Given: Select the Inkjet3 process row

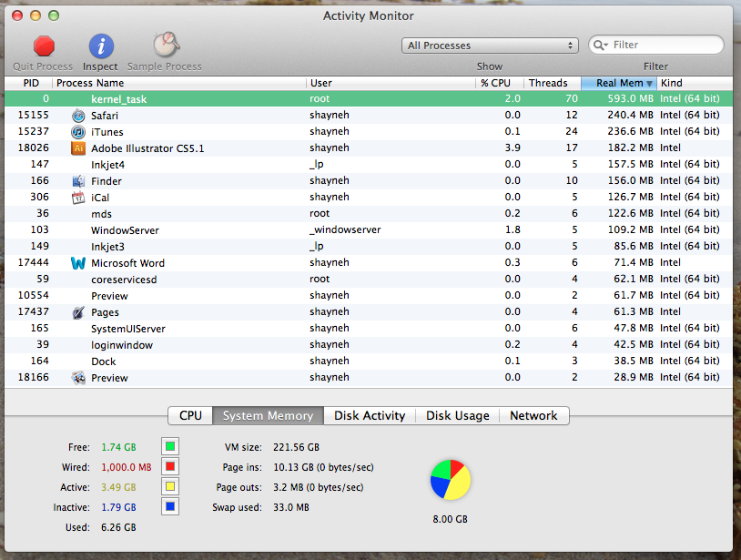Looking at the screenshot, I should click(369, 246).
